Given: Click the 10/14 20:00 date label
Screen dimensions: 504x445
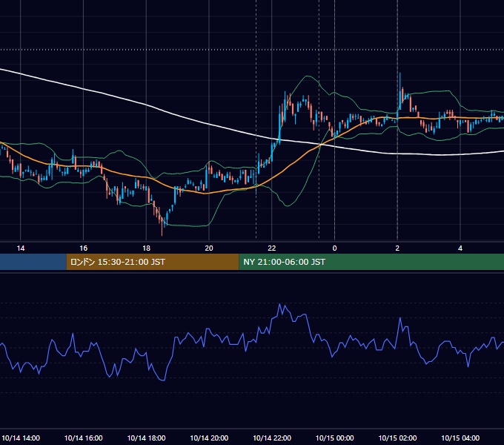Looking at the screenshot, I should pyautogui.click(x=209, y=438).
